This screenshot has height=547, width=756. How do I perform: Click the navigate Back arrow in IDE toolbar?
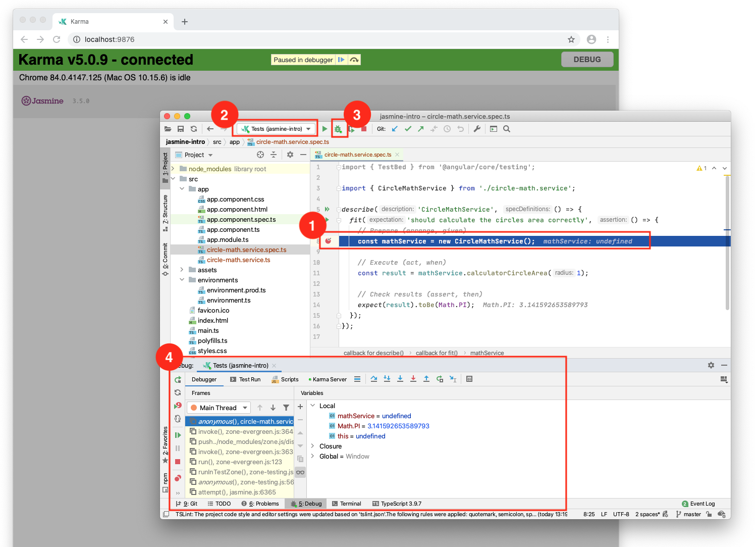[210, 129]
